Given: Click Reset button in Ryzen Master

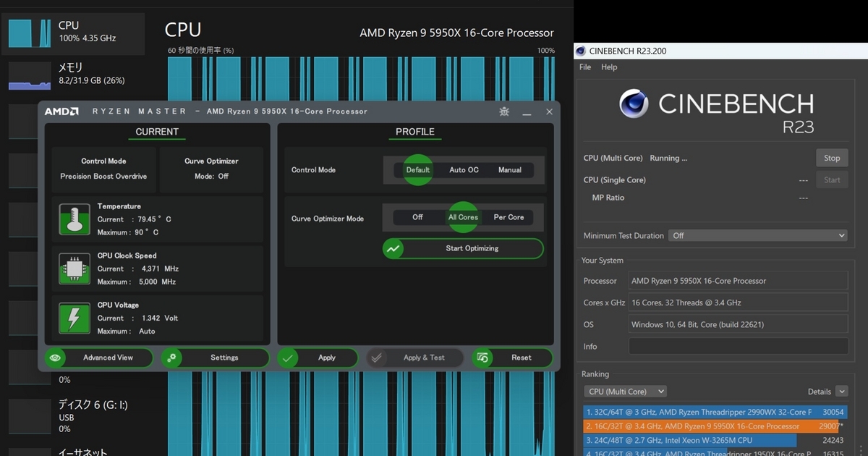Looking at the screenshot, I should tap(512, 358).
